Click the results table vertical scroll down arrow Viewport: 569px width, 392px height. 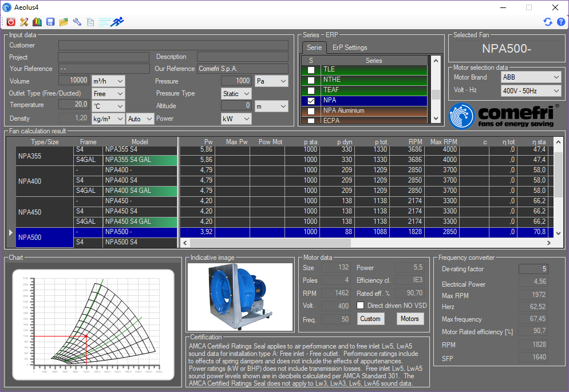pyautogui.click(x=559, y=233)
